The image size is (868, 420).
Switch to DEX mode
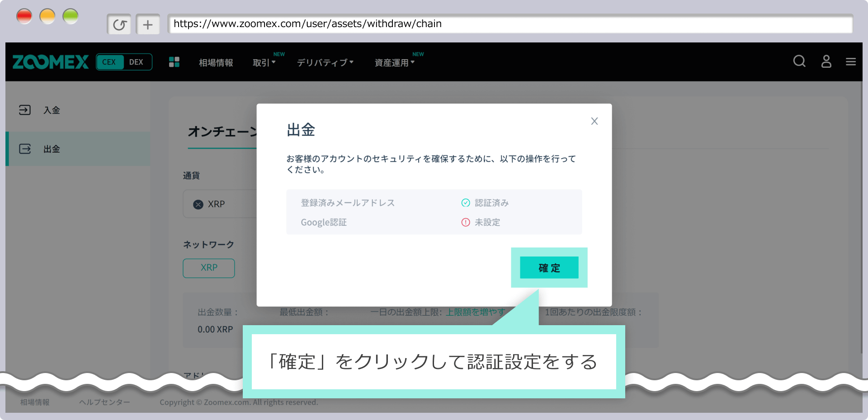coord(136,62)
